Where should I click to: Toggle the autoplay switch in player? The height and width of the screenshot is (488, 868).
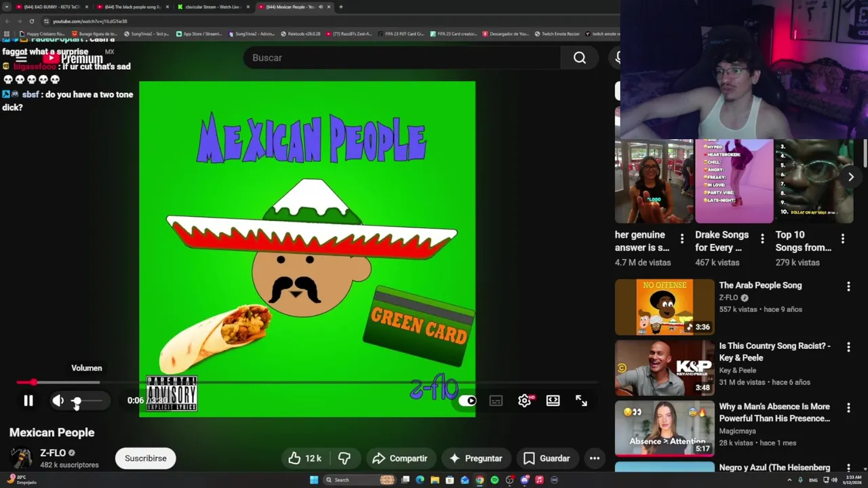coord(467,401)
